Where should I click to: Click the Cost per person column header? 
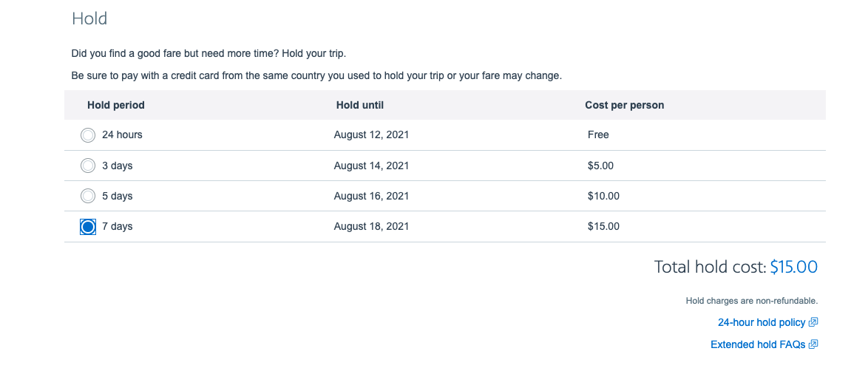point(625,105)
